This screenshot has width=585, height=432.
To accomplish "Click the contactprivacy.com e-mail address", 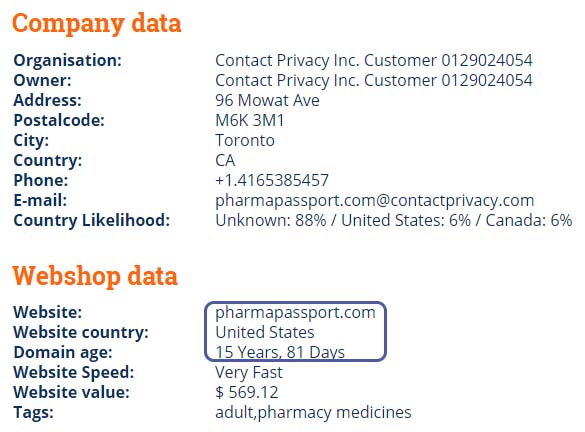I will point(375,201).
